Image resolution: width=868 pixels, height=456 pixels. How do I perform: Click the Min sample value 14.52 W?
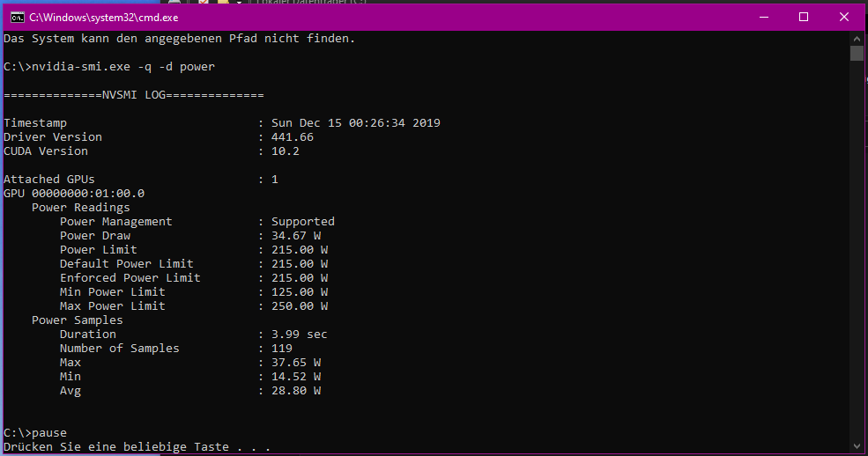pos(296,377)
